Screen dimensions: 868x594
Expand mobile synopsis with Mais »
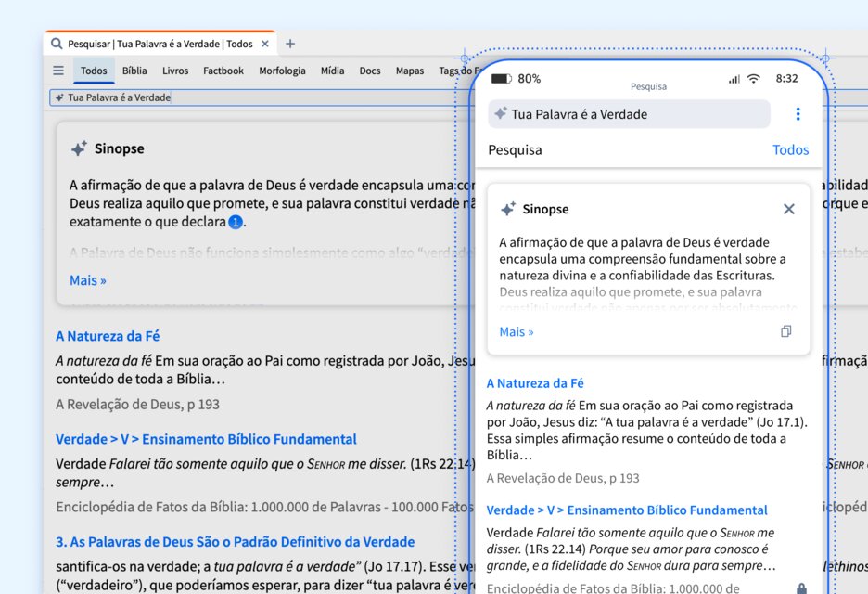(x=517, y=332)
